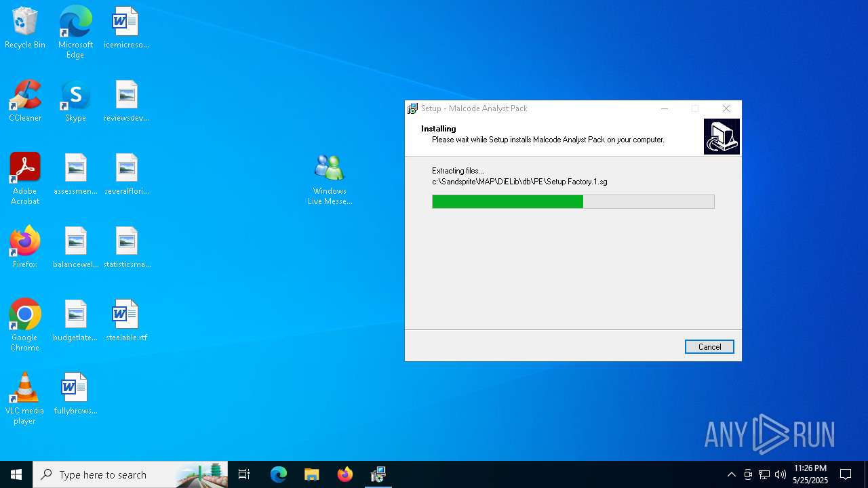
Task: Open Task View from the taskbar
Action: pyautogui.click(x=244, y=474)
